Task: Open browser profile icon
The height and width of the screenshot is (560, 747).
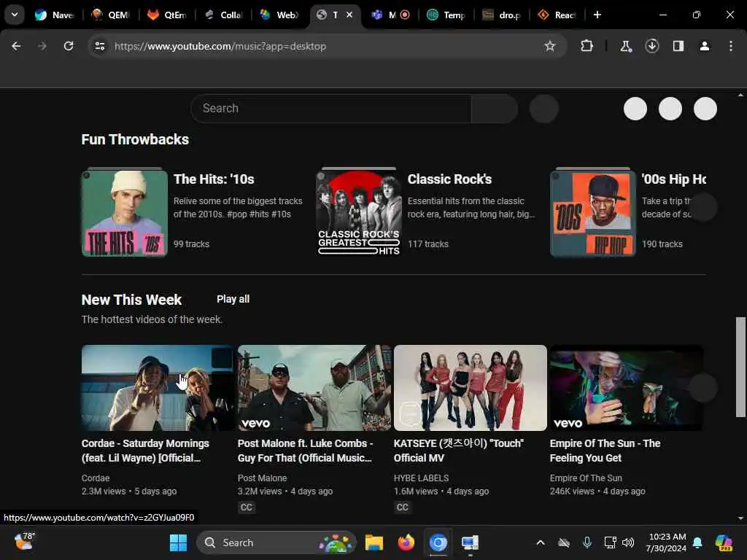Action: 704,46
